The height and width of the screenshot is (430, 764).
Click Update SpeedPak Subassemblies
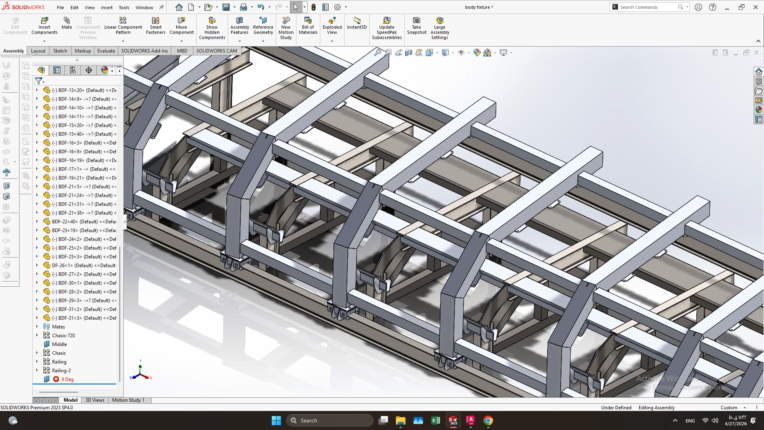pos(386,28)
